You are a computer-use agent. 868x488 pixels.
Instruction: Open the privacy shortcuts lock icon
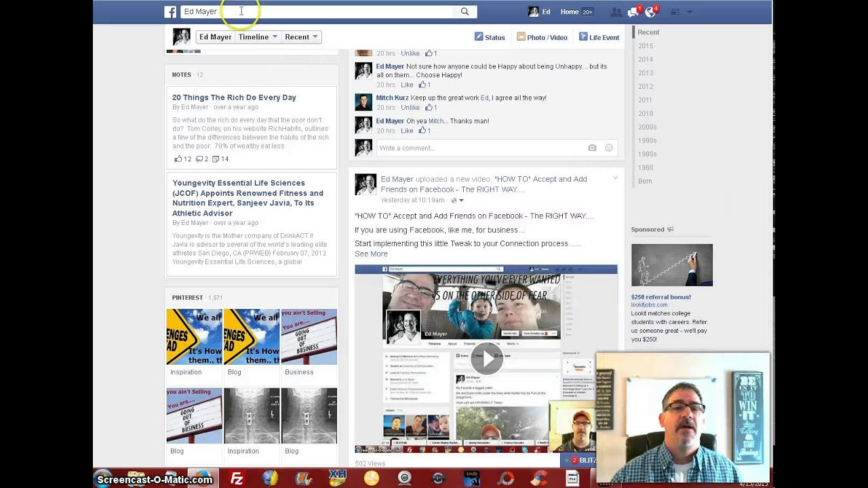(x=675, y=12)
